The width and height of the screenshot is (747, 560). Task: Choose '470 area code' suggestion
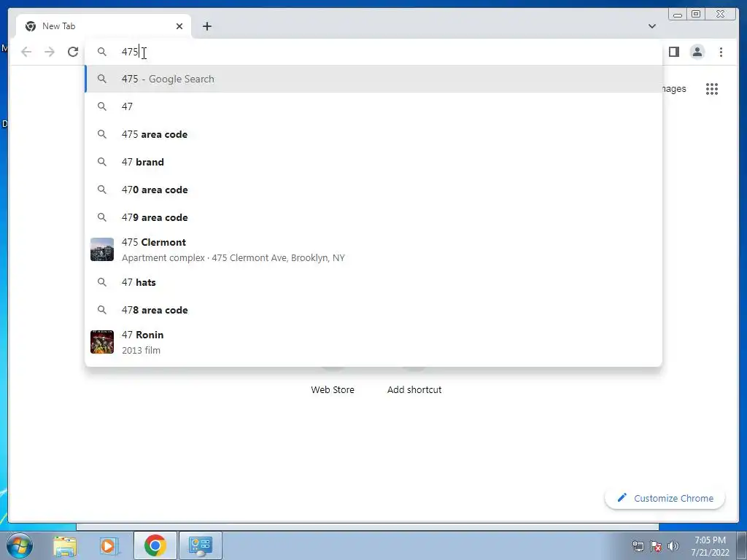click(374, 190)
